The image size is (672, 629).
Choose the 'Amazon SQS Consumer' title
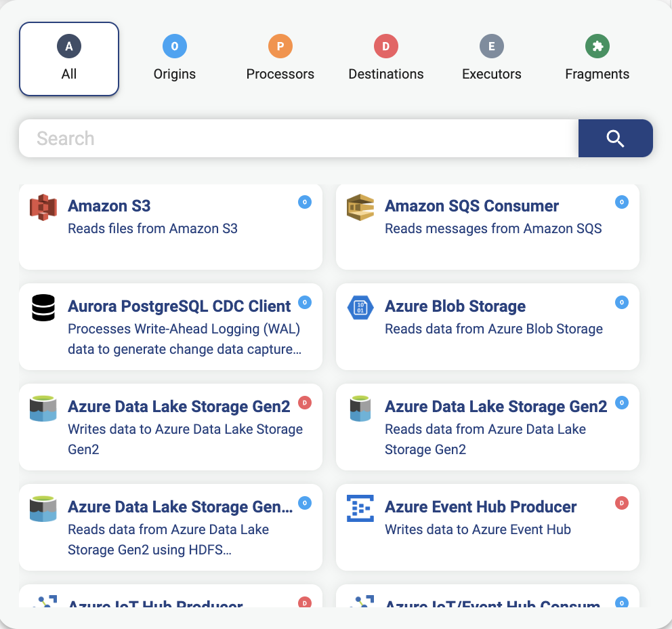tap(472, 206)
